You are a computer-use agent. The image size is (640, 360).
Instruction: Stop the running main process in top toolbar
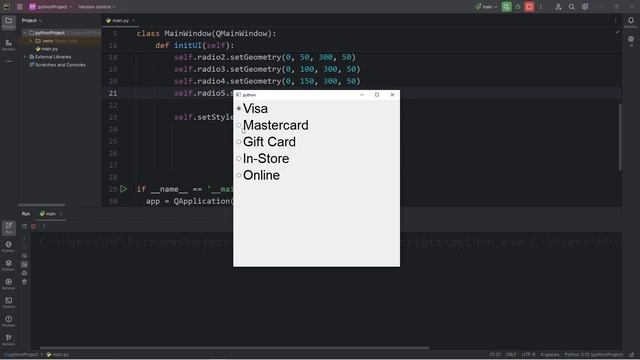529,7
